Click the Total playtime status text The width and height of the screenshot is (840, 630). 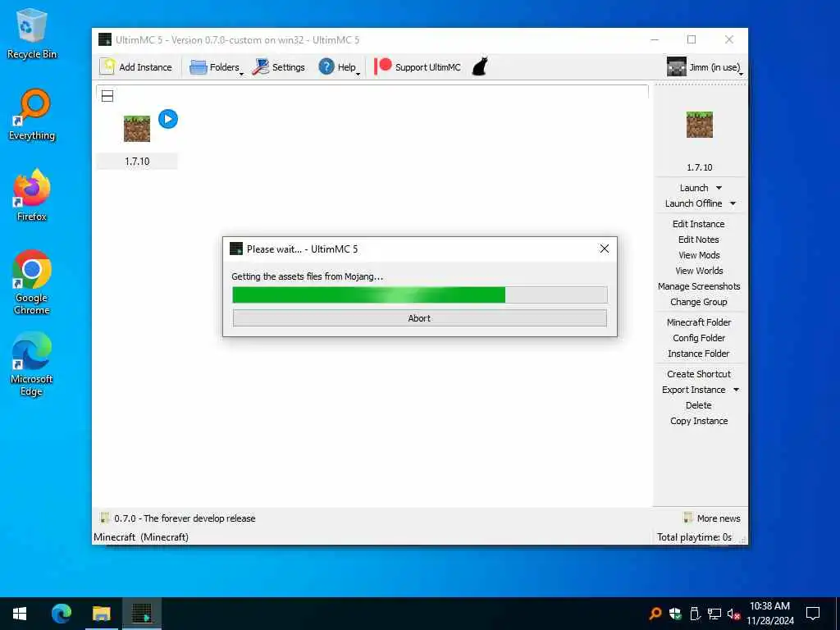coord(694,536)
